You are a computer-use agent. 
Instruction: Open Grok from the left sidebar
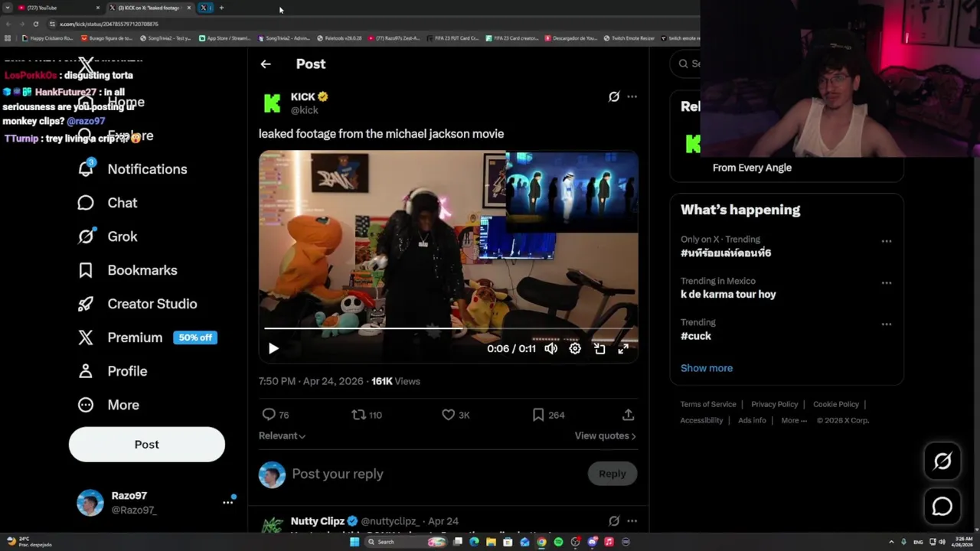click(86, 236)
